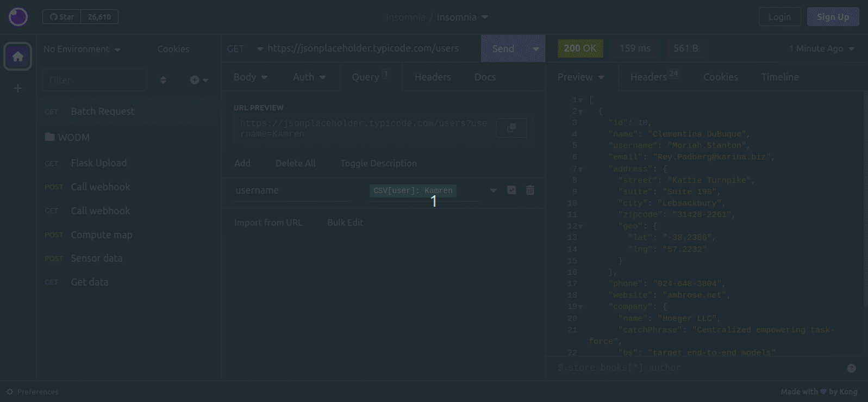The image size is (868, 402).
Task: Collapse the JSON array at line 1
Action: pos(580,101)
